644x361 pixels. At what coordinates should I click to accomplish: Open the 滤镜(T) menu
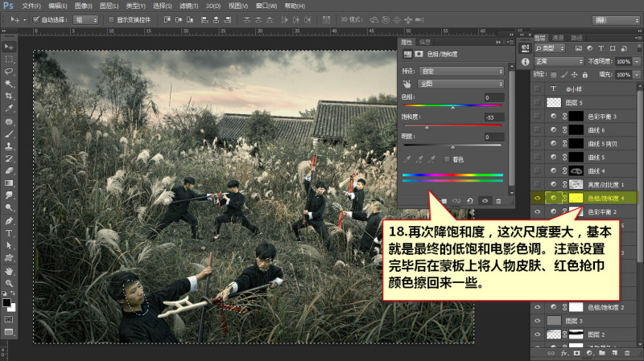coord(188,6)
